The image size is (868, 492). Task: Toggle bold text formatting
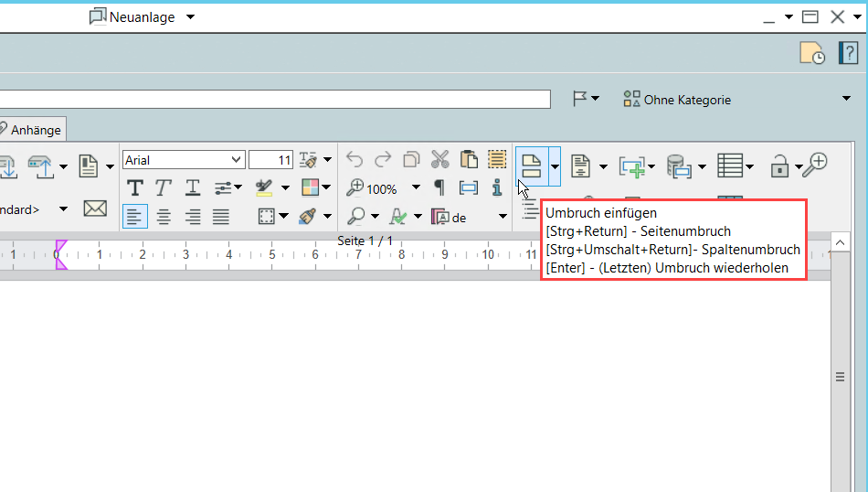click(x=134, y=187)
